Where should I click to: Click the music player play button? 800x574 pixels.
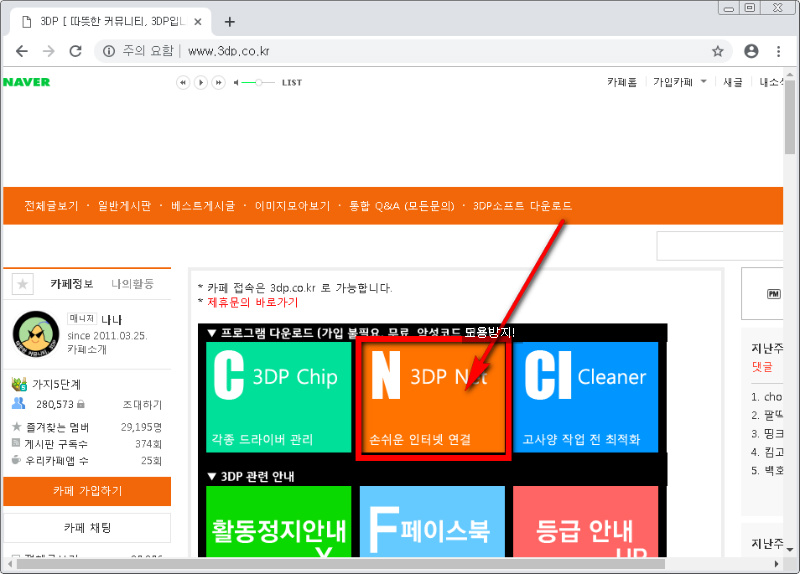tap(201, 82)
